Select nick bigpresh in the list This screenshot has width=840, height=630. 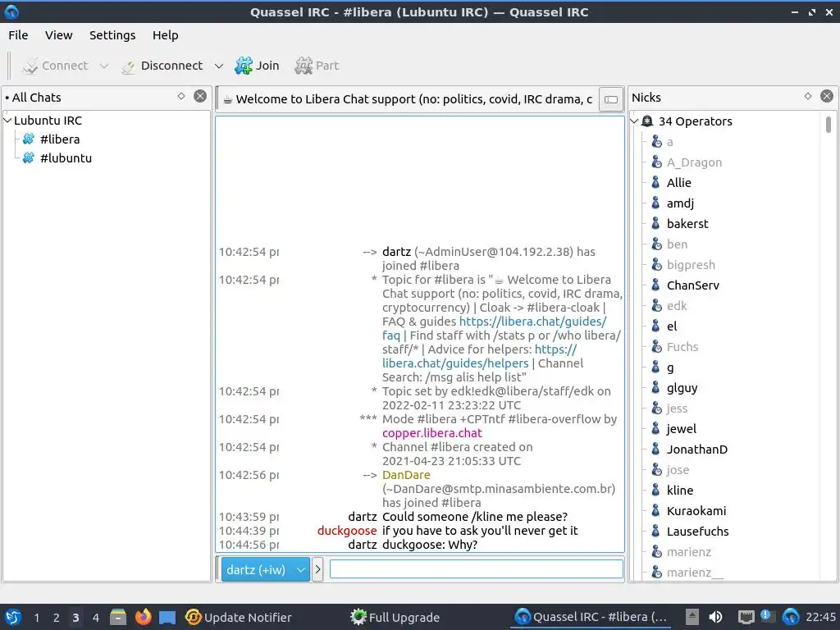click(x=691, y=265)
